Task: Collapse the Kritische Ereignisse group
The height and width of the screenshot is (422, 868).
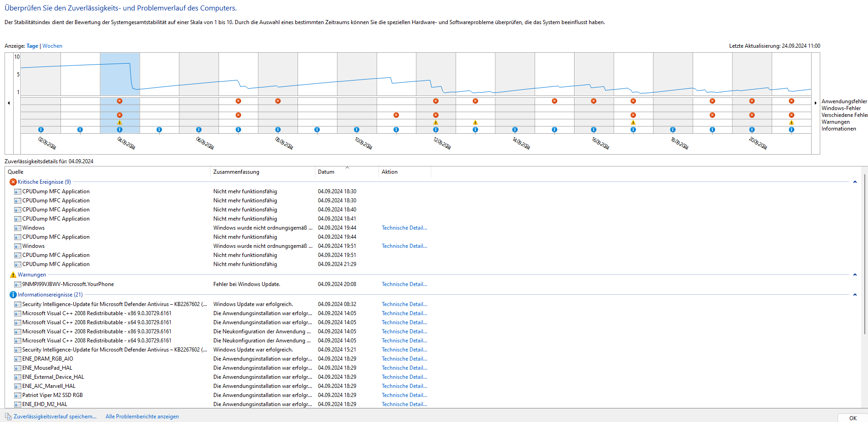Action: [x=855, y=182]
